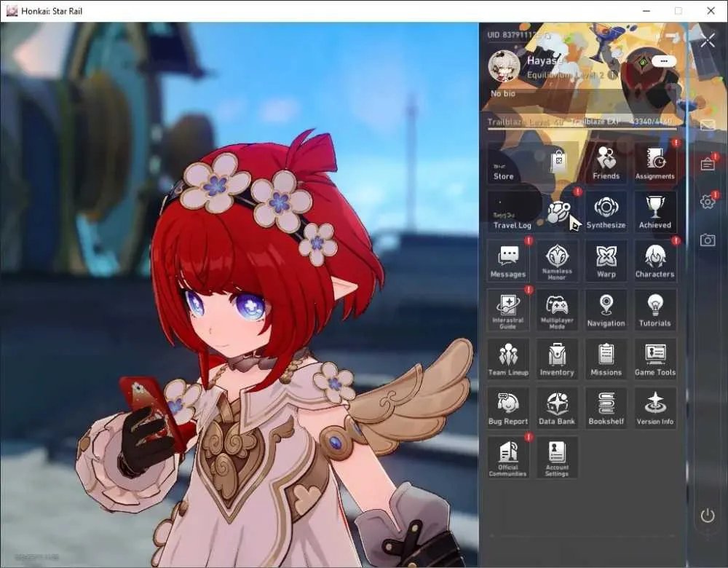Open the Assignments panel
The image size is (728, 568).
point(655,163)
